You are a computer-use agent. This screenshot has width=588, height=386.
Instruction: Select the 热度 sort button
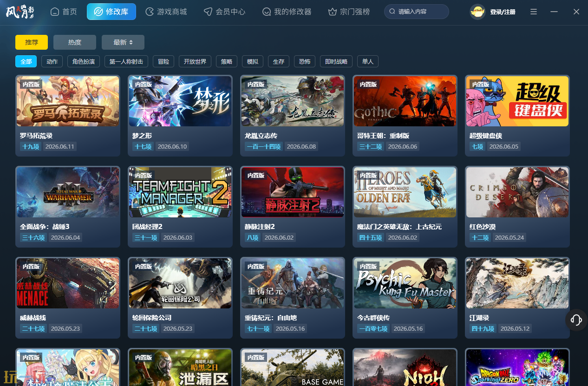[75, 42]
